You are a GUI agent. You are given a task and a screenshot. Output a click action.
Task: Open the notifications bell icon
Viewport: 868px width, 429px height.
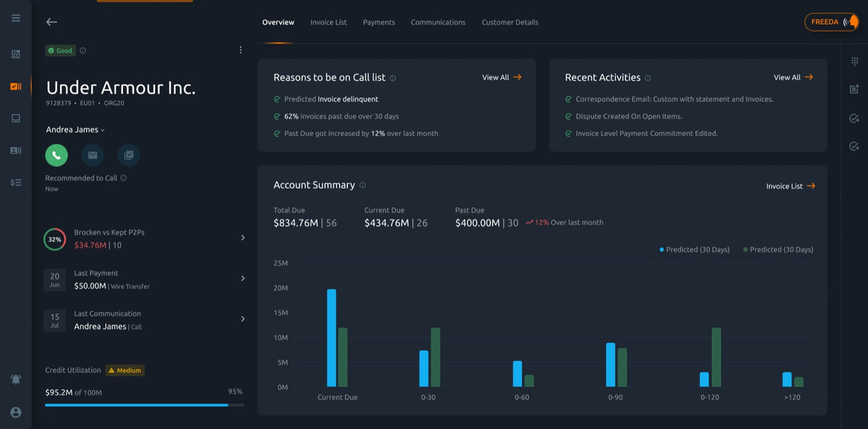coord(16,379)
